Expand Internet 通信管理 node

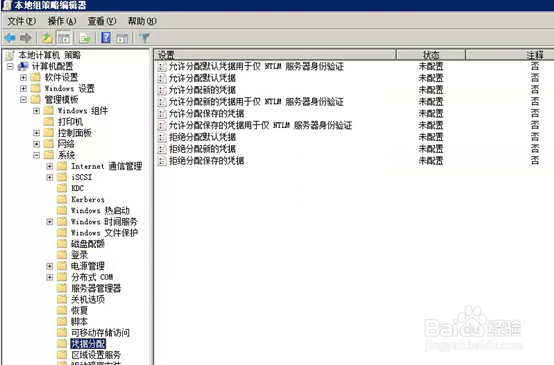[49, 166]
